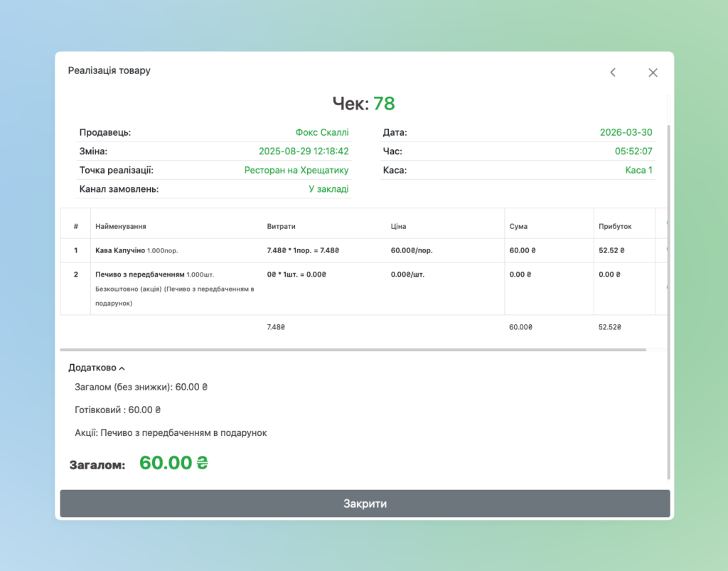Click the back chevron in dialog header

(613, 73)
